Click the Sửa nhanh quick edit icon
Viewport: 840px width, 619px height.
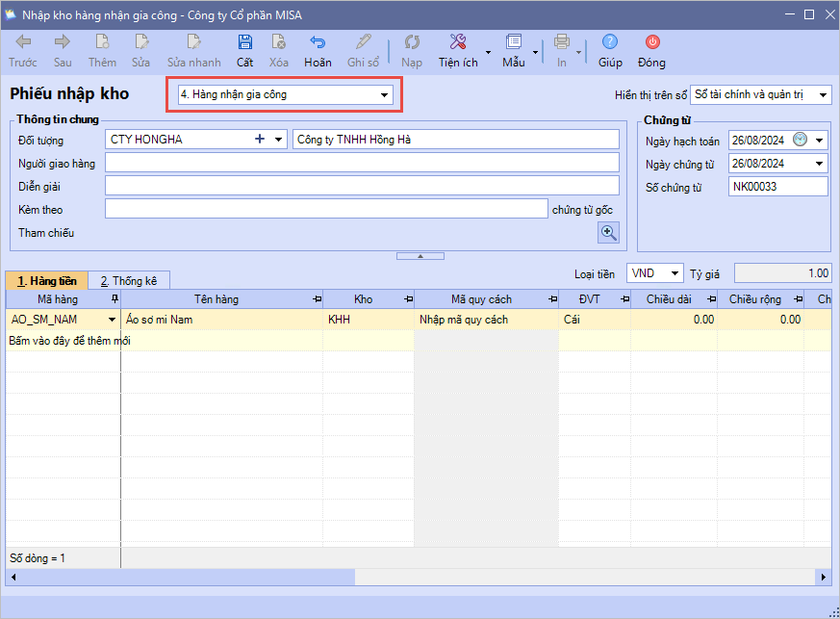[x=193, y=41]
